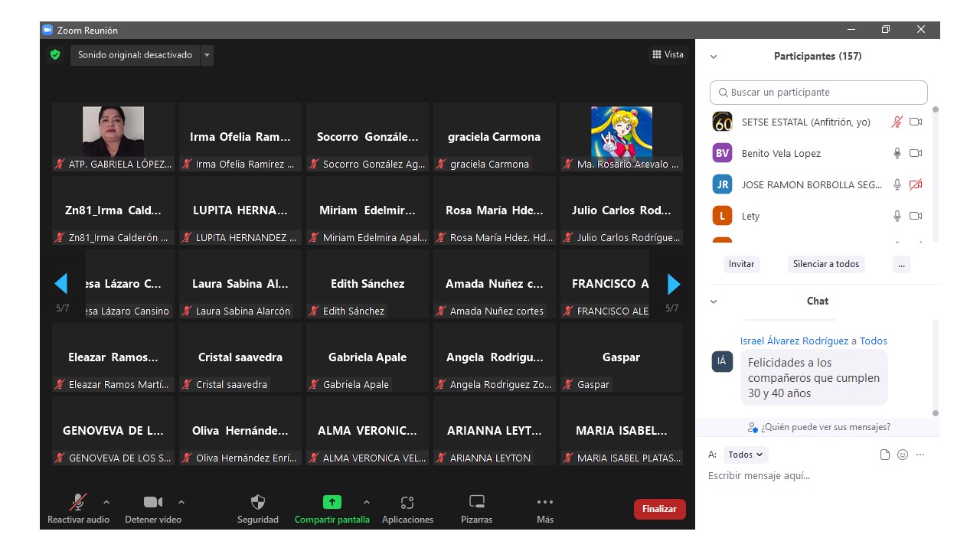This screenshot has height=551, width=980.
Task: Click the green Compartir pantalla icon
Action: (332, 502)
